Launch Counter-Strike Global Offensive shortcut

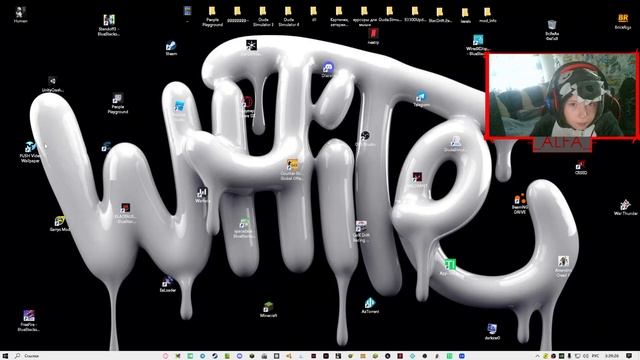tap(291, 169)
